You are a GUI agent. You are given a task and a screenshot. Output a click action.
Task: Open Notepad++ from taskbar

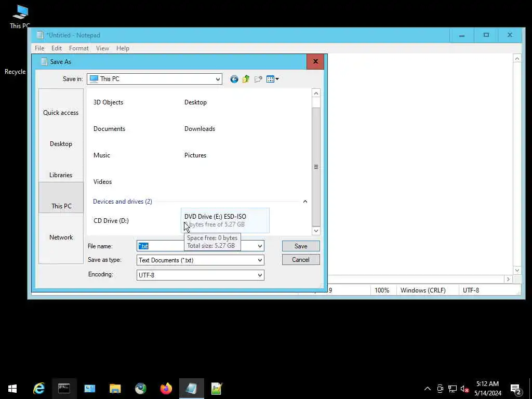(217, 389)
